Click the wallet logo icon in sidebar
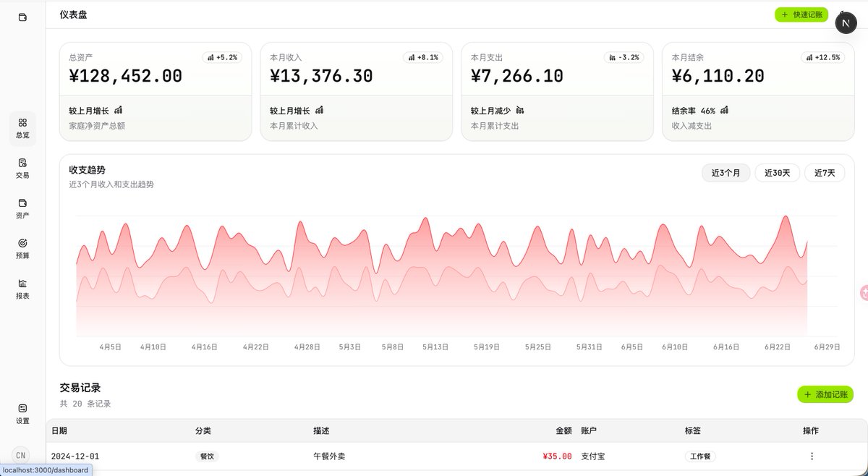This screenshot has height=476, width=868. click(x=22, y=17)
